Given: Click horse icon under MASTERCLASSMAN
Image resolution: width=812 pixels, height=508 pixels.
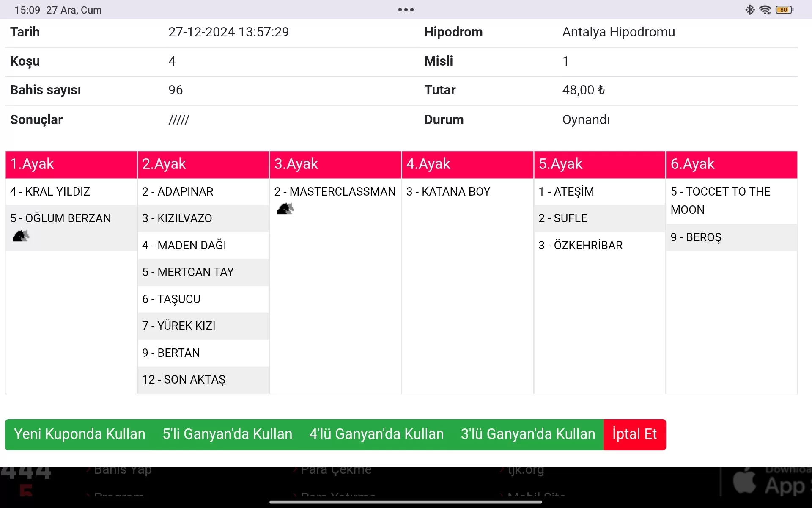Looking at the screenshot, I should point(285,208).
